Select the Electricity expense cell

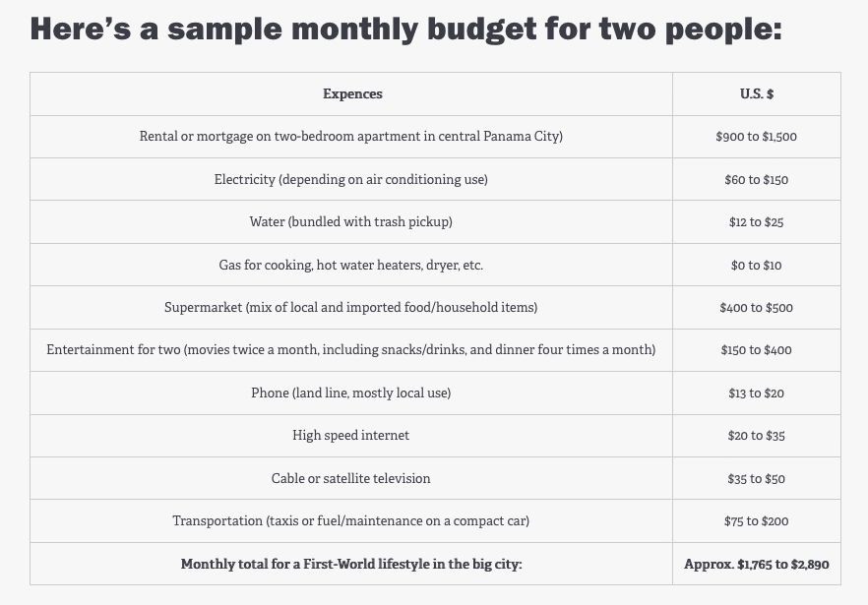point(351,180)
